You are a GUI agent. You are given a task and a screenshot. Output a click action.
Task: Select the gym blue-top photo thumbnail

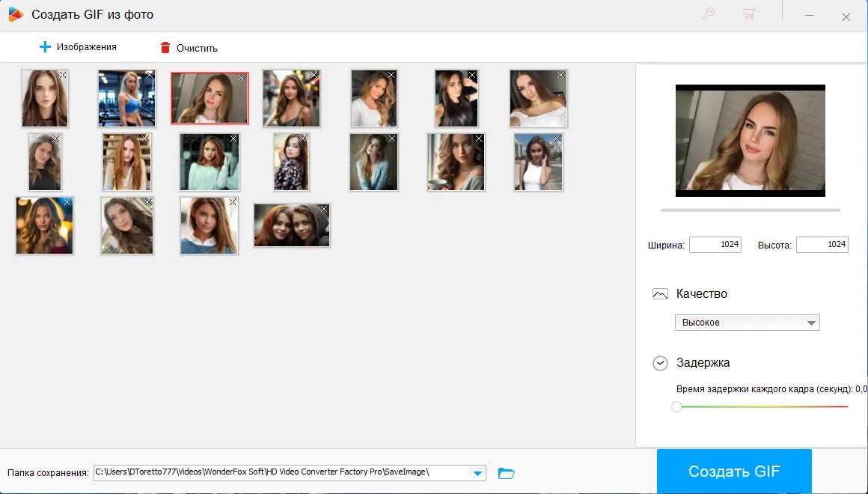pos(126,99)
